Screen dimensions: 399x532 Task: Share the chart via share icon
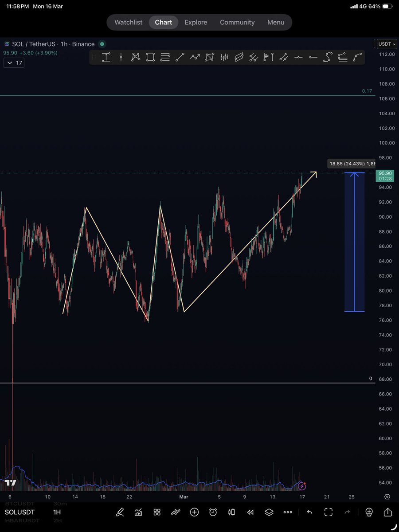pos(387,512)
